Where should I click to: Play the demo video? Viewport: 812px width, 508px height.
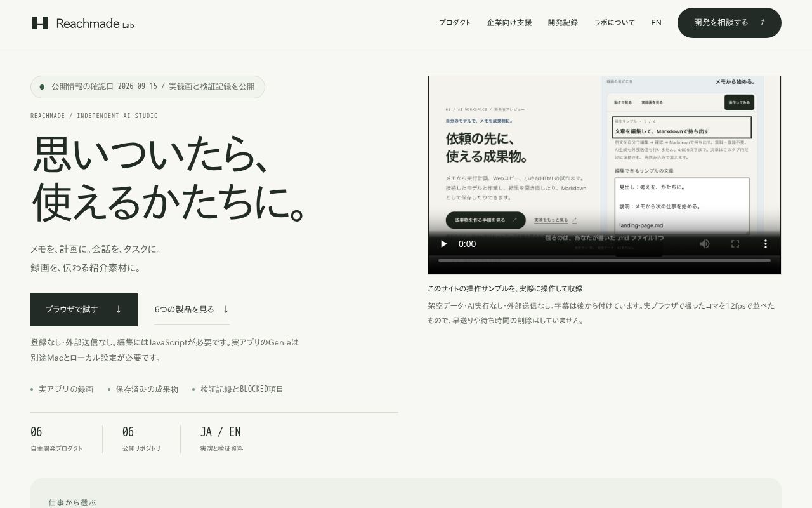pyautogui.click(x=444, y=244)
